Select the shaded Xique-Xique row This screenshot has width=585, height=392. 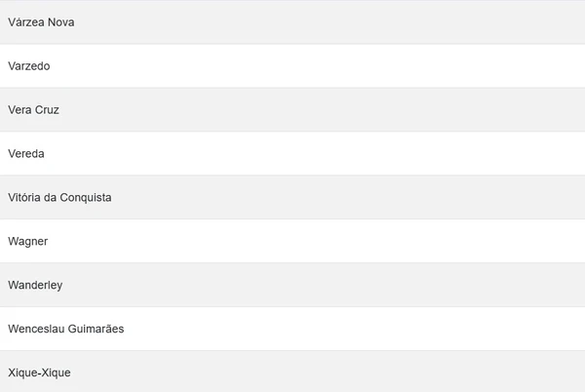point(292,372)
